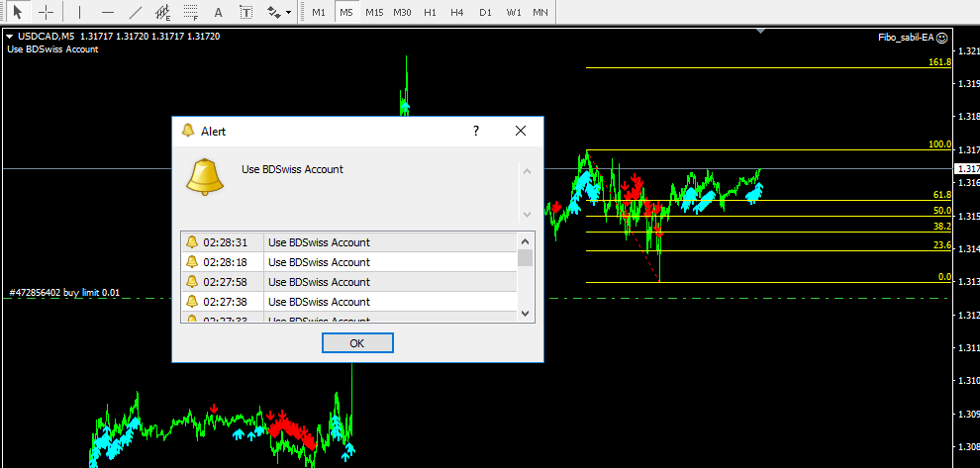Viewport: 980px width, 468px height.
Task: Click the 61.8 Fibonacci level label
Action: point(941,195)
